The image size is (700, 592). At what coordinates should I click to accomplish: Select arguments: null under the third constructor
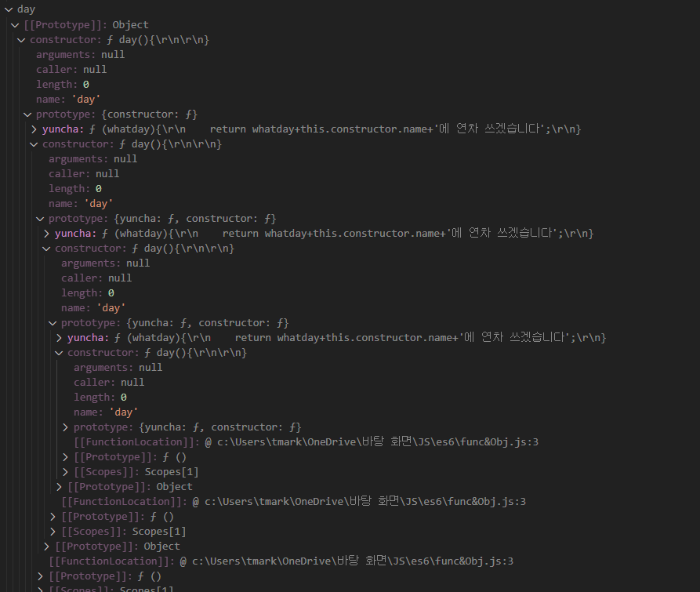click(105, 263)
